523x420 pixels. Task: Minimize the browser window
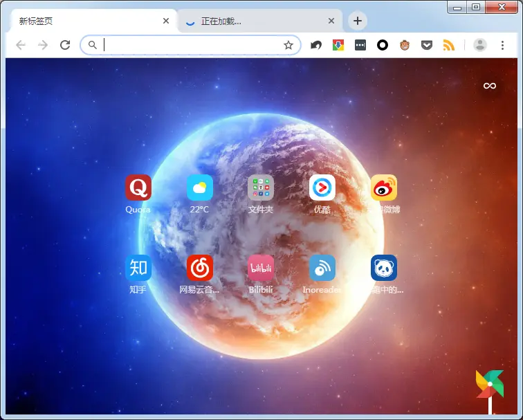[457, 8]
